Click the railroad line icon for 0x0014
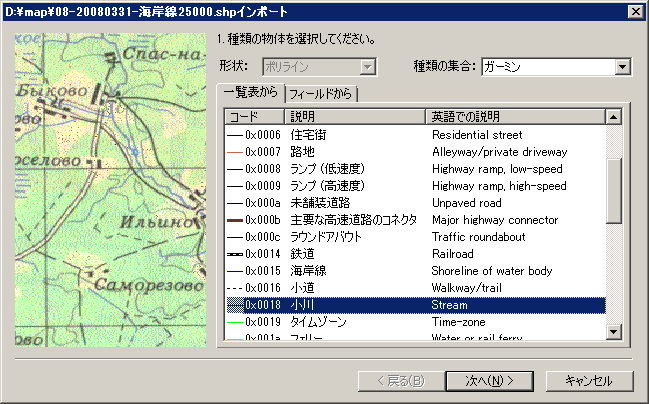Screen dimensions: 649x404 pyautogui.click(x=235, y=254)
